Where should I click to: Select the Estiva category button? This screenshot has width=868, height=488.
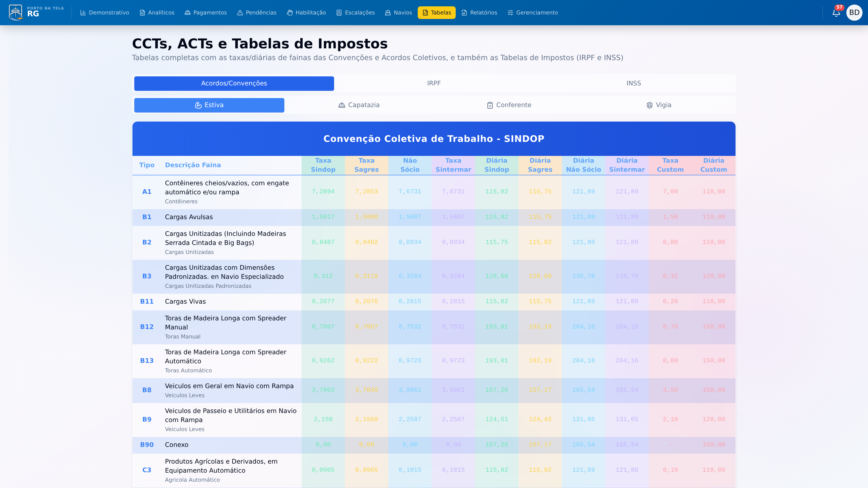(209, 105)
